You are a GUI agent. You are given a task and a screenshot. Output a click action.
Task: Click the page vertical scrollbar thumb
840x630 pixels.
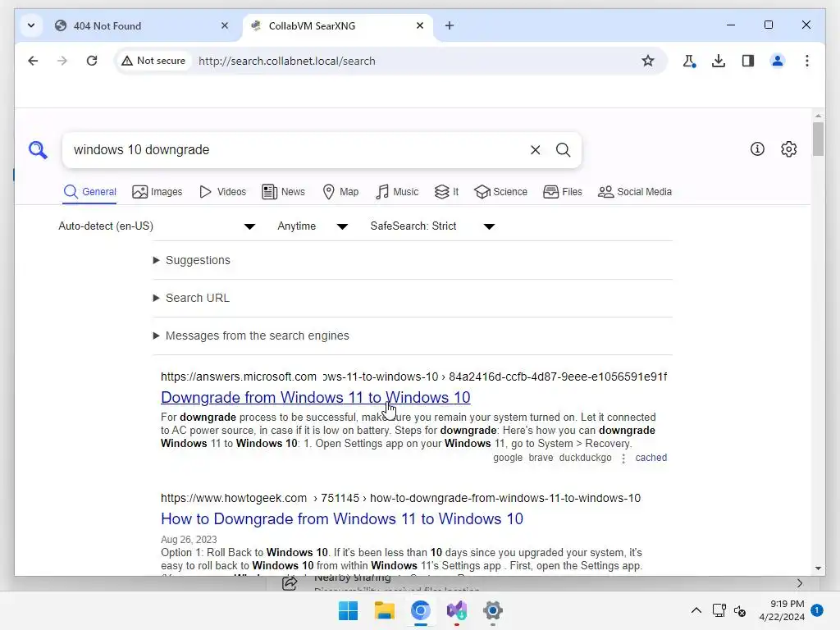[818, 139]
